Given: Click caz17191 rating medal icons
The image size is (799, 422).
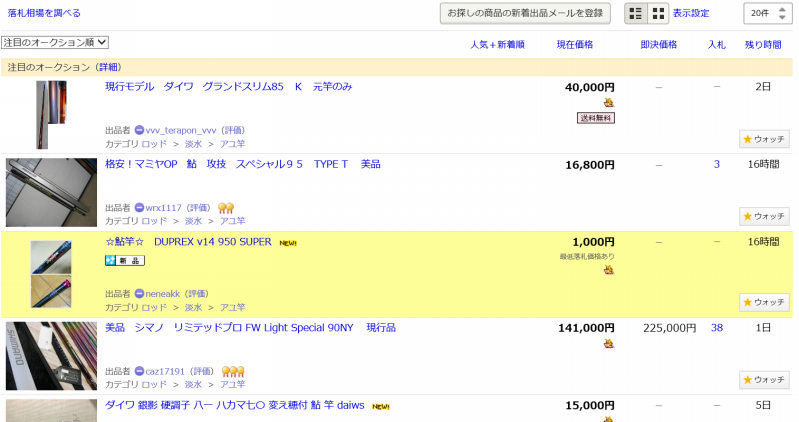Looking at the screenshot, I should (x=233, y=372).
